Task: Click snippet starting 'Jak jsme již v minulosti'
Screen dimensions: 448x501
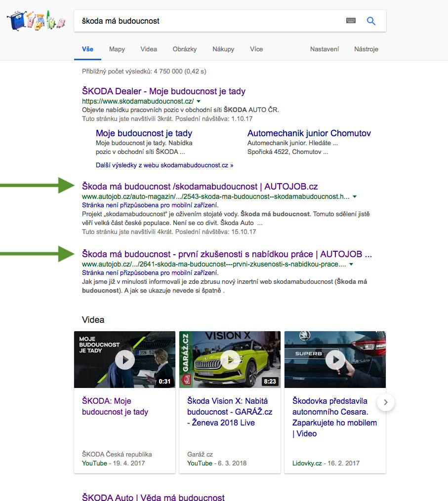Action: [x=224, y=286]
